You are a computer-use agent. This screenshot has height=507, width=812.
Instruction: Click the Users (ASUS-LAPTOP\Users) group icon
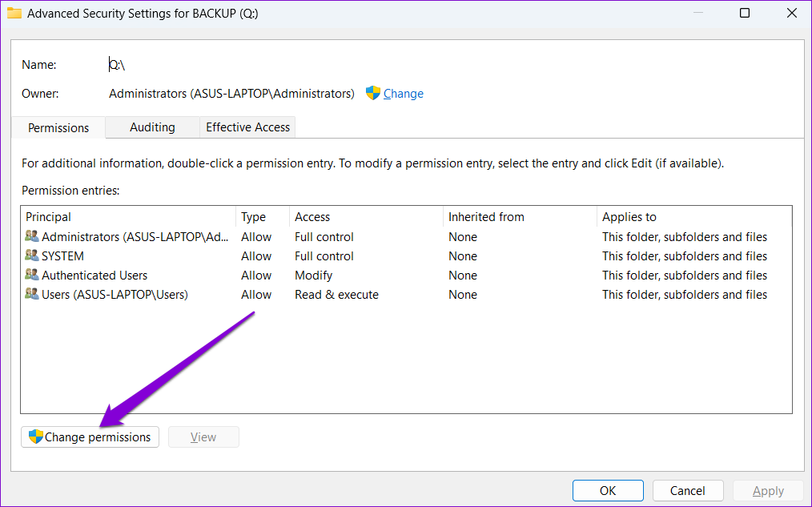click(x=31, y=294)
